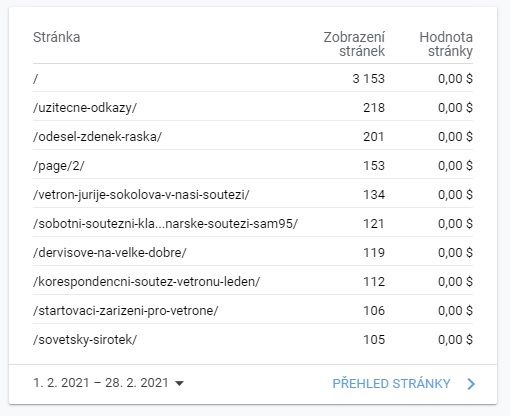Screen dimensions: 510x416
Task: Open /vetron-jurije-sokolova-v-nasi-soutezi/ page
Action: [x=253, y=194]
